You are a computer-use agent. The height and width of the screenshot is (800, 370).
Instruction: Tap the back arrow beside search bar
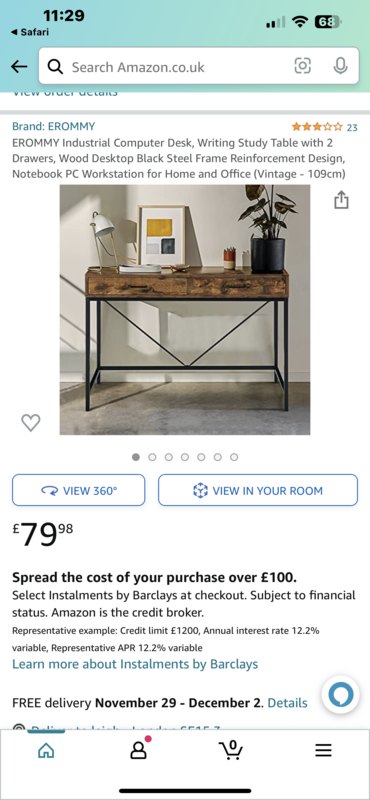tap(19, 66)
